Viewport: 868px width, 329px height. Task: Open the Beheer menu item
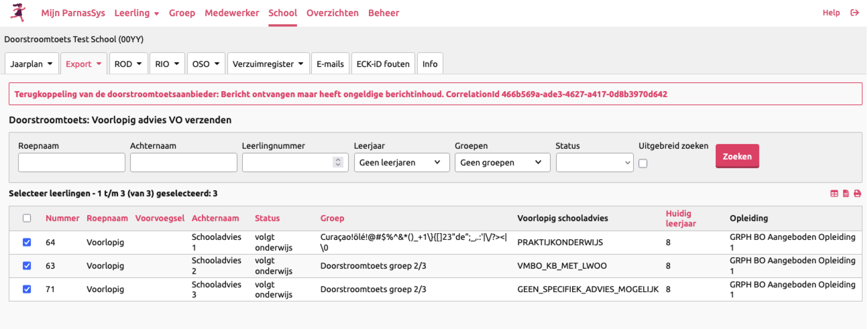384,13
